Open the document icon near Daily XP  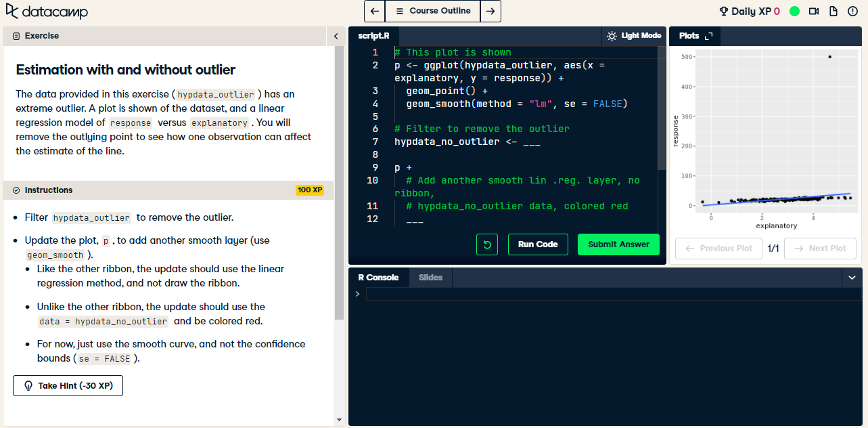[833, 11]
